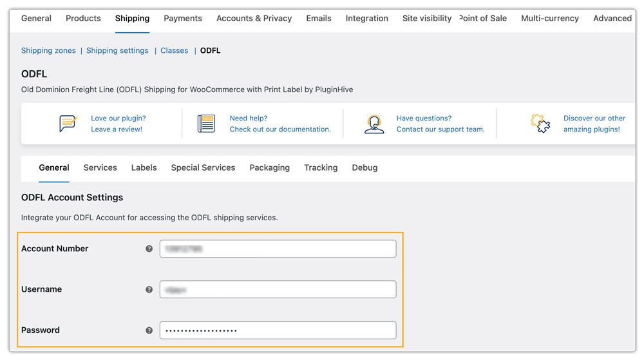Open the Classes shipping link
The width and height of the screenshot is (644, 360).
coord(174,50)
